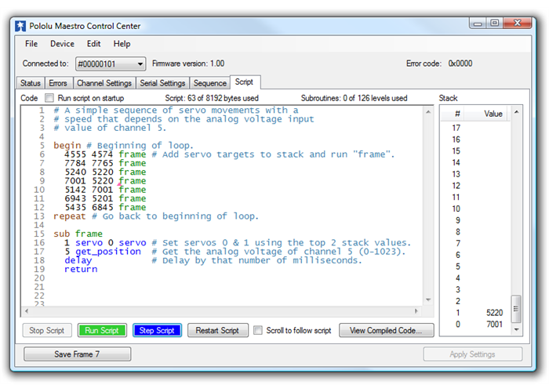
Task: Click the Pololu app icon in title bar
Action: [x=20, y=26]
